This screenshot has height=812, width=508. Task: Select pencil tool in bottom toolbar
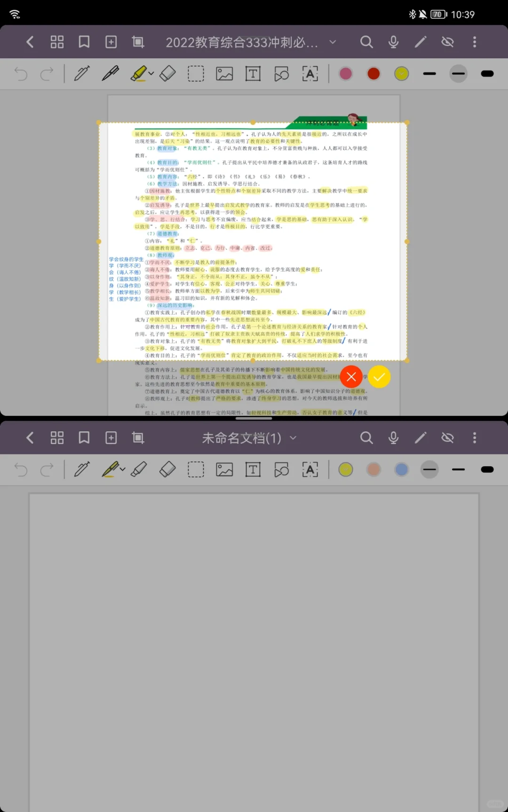(x=82, y=469)
